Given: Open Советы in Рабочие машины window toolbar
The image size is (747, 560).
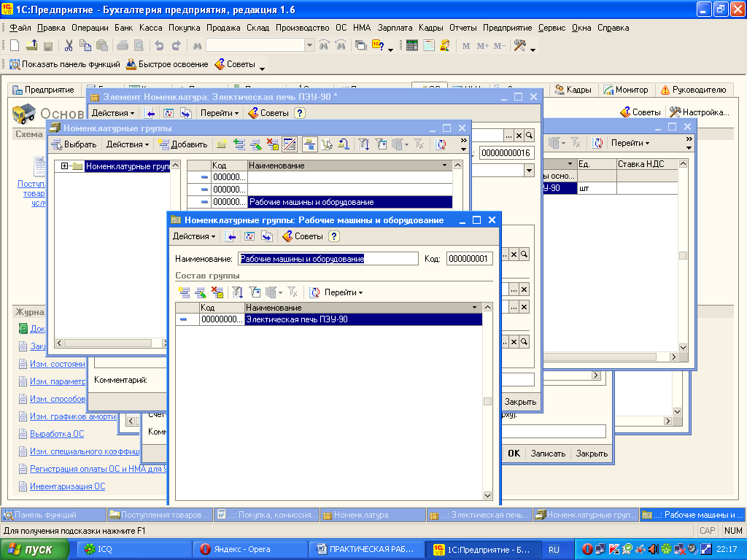Looking at the screenshot, I should point(303,236).
